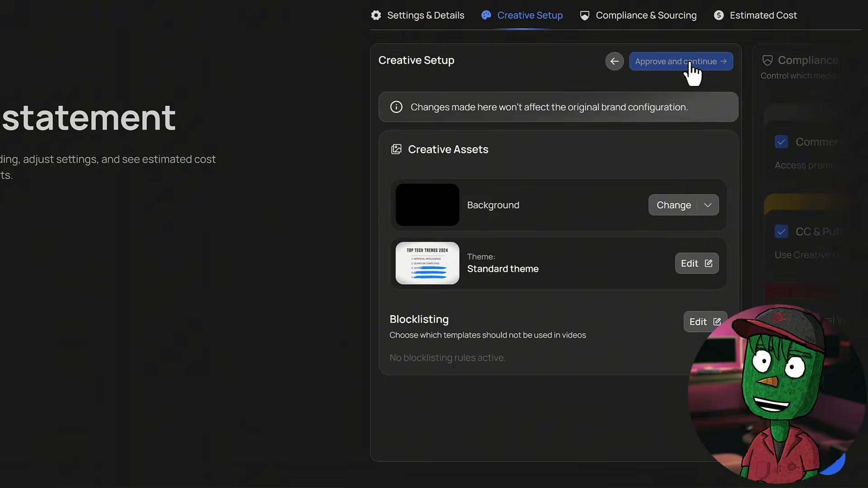Viewport: 868px width, 488px height.
Task: Expand the Change button dropdown arrow
Action: [708, 205]
